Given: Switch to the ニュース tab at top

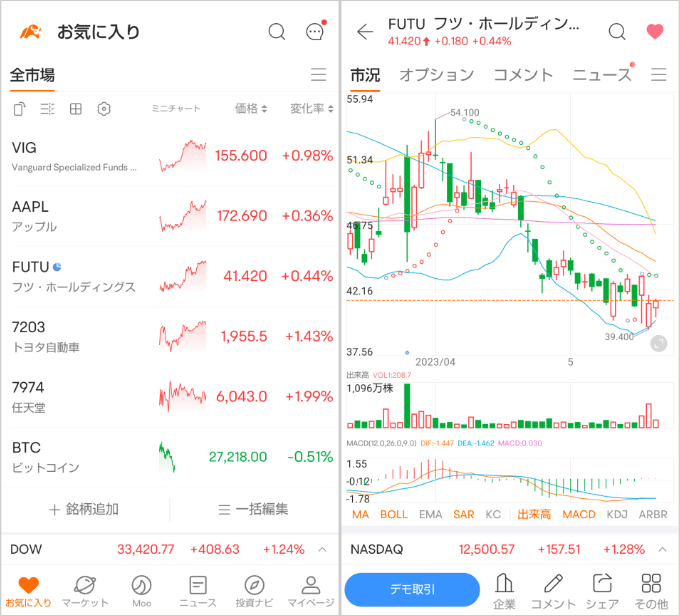Looking at the screenshot, I should 602,75.
